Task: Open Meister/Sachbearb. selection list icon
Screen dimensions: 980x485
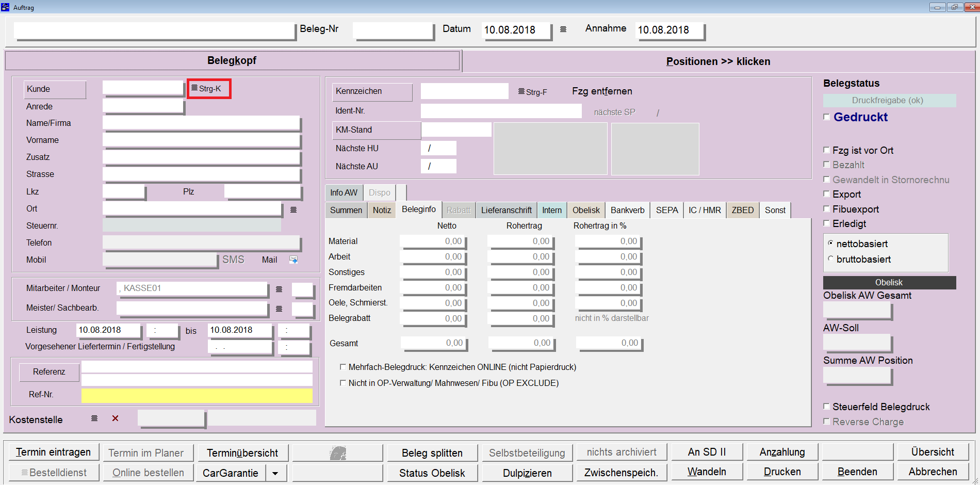Action: (x=279, y=309)
